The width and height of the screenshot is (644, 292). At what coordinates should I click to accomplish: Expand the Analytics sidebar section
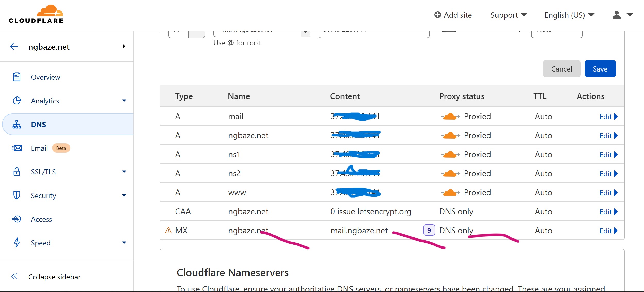pos(124,101)
